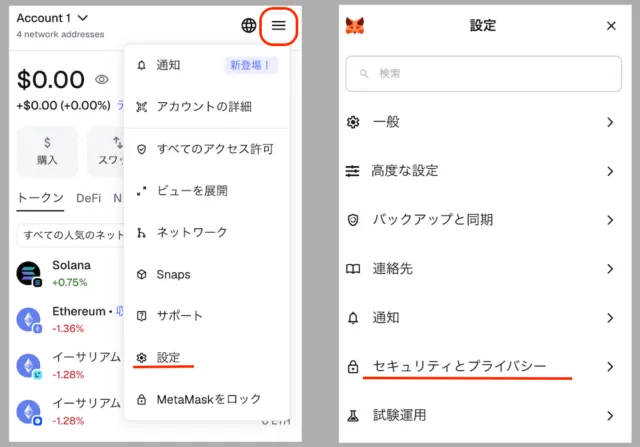Click the swap button with arrows
Viewport: 640px width, 447px height.
tap(106, 151)
